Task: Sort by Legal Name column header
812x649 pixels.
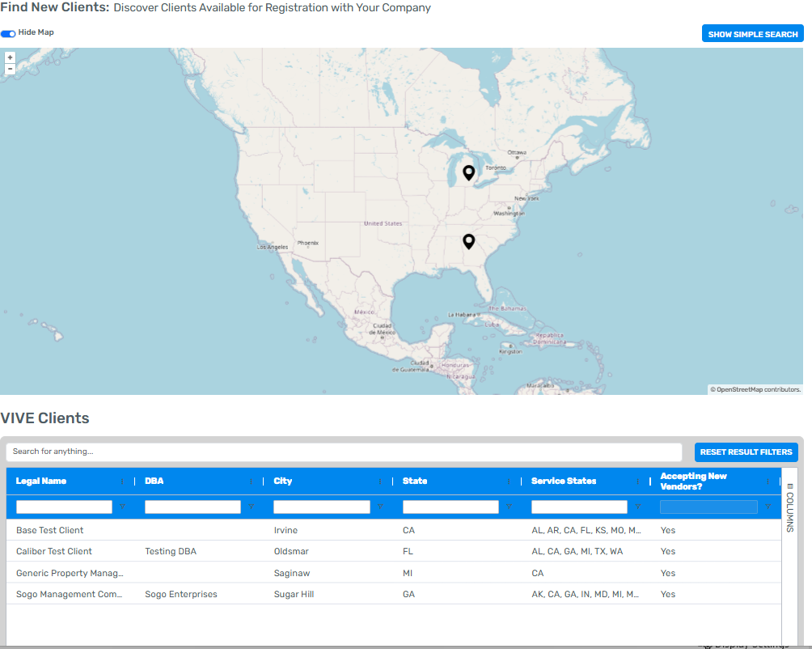Action: point(41,481)
